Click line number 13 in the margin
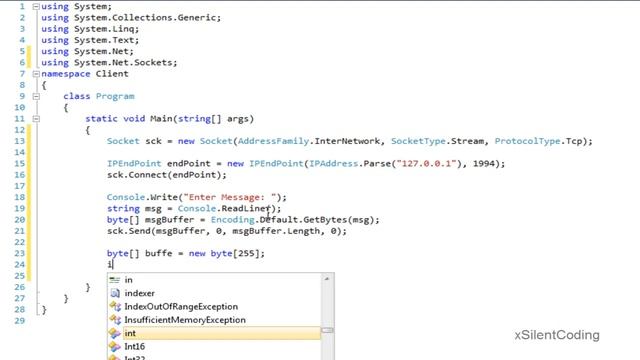 point(20,141)
